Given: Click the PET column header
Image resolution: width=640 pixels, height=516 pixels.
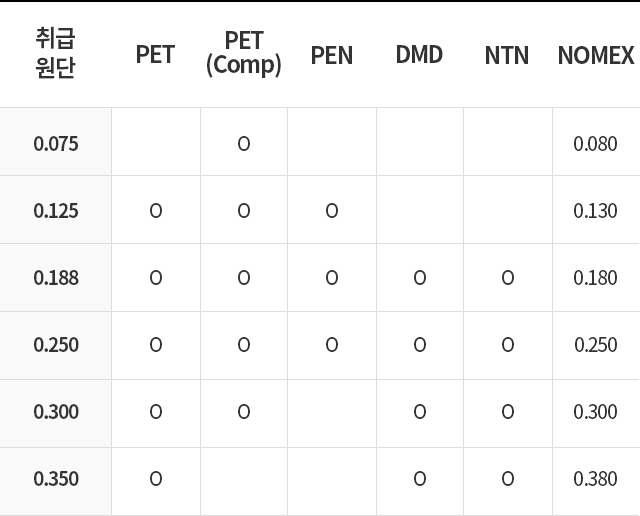Looking at the screenshot, I should point(155,54).
